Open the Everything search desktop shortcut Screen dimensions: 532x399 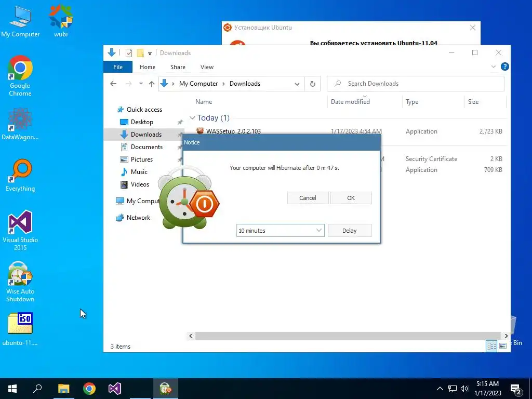[20, 176]
